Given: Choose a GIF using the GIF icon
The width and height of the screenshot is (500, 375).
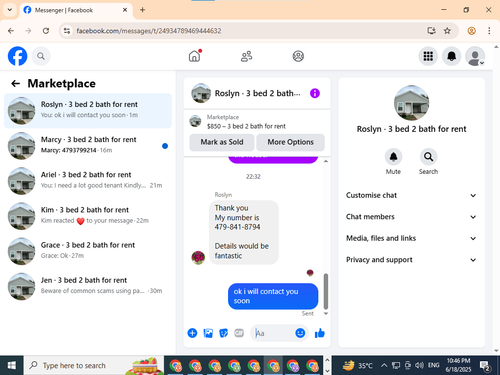Looking at the screenshot, I should tap(239, 333).
